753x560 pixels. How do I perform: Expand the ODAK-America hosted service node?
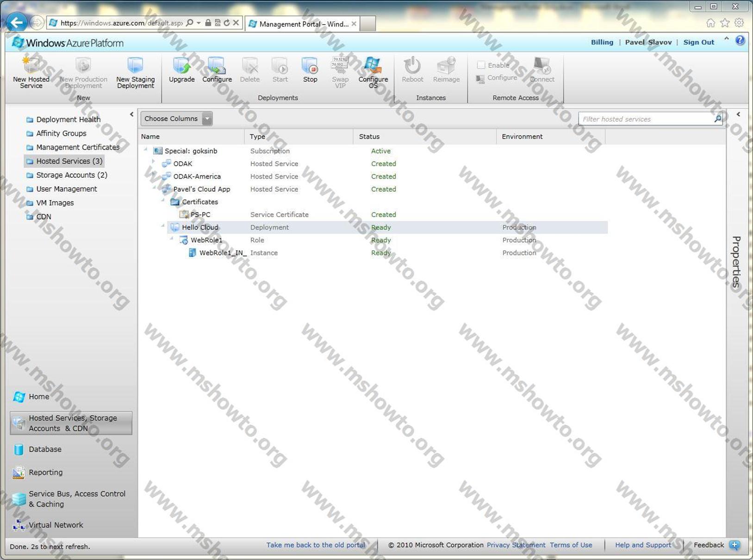pos(154,175)
